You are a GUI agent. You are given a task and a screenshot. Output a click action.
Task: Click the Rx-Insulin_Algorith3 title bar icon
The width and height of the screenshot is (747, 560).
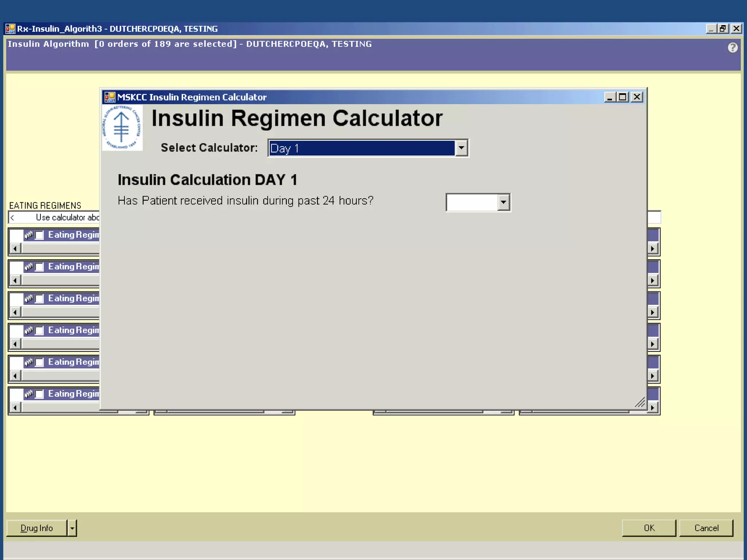pos(10,28)
